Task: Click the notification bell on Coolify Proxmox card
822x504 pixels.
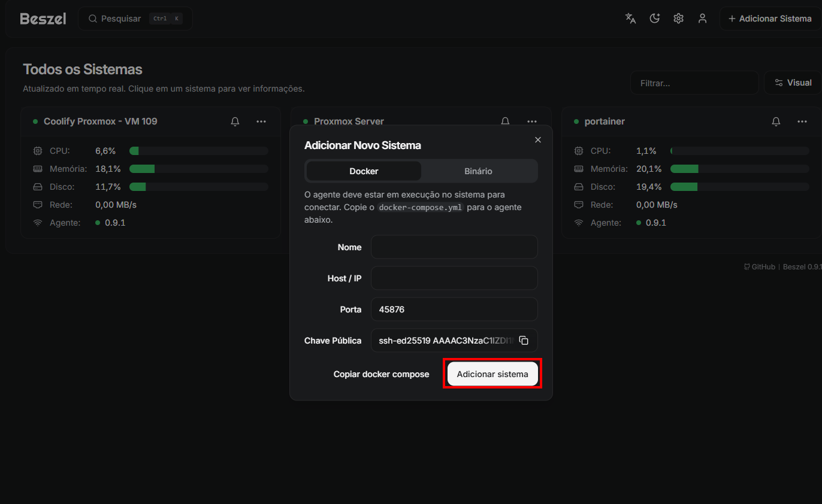Action: coord(235,121)
